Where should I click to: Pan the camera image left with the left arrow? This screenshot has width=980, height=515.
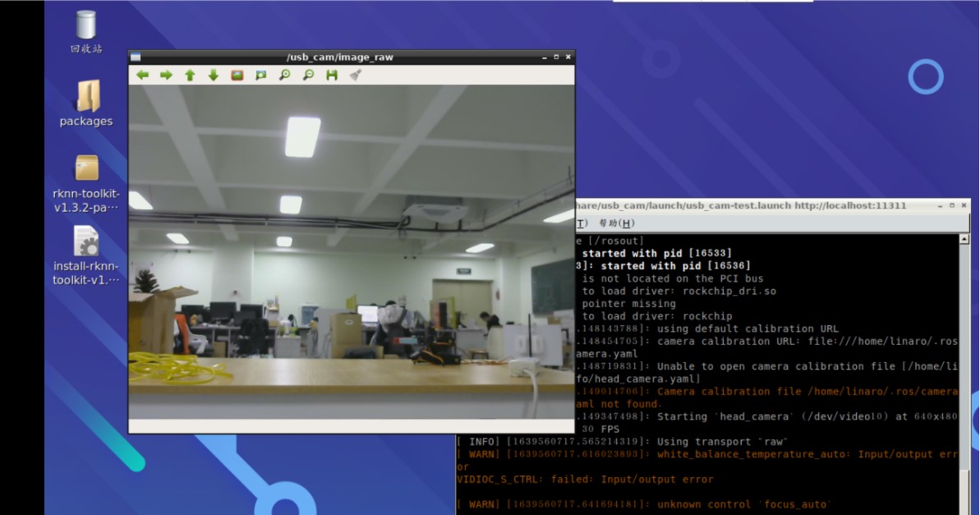click(142, 75)
